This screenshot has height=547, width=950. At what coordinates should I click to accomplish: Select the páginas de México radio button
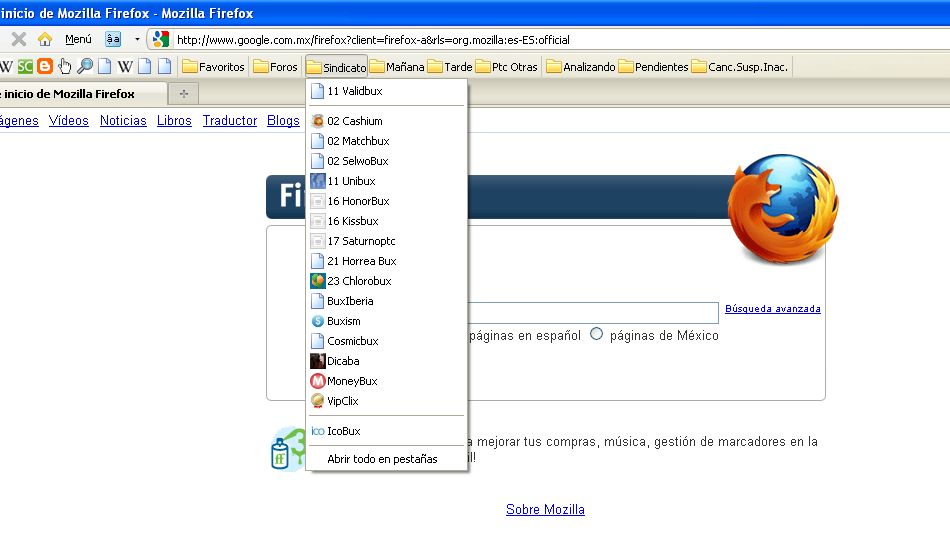pos(597,334)
